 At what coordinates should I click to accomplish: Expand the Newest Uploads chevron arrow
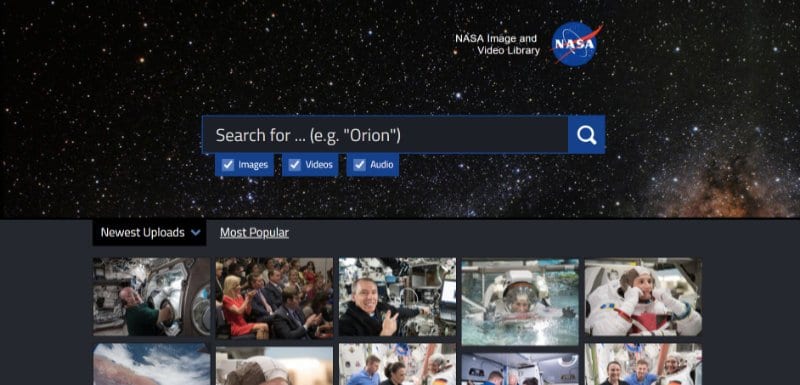click(195, 233)
